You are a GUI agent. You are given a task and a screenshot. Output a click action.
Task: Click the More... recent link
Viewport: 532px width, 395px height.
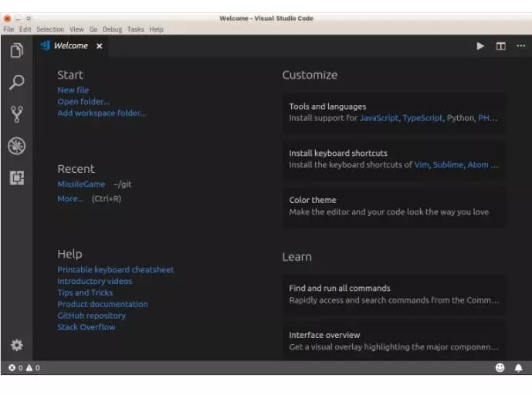(70, 199)
